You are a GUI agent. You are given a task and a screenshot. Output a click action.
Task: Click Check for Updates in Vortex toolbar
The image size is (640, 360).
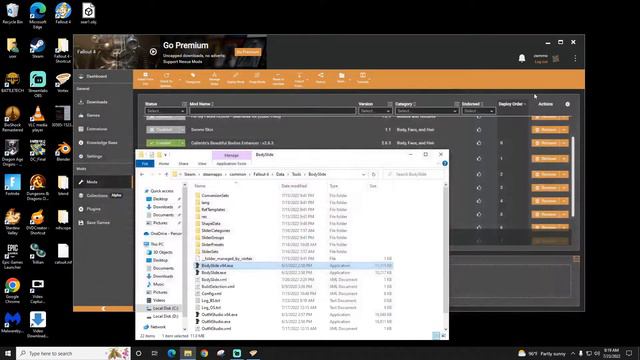[x=166, y=79]
